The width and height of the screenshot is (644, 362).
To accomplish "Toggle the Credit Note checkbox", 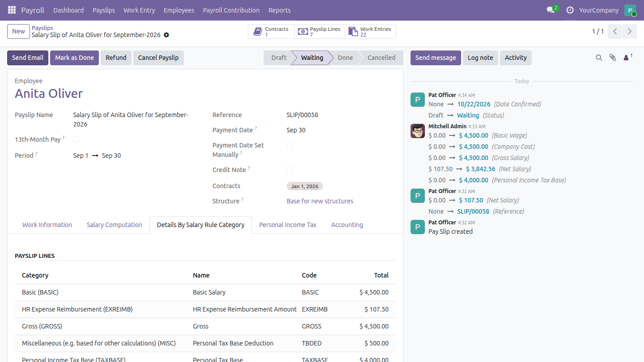I will coord(290,170).
